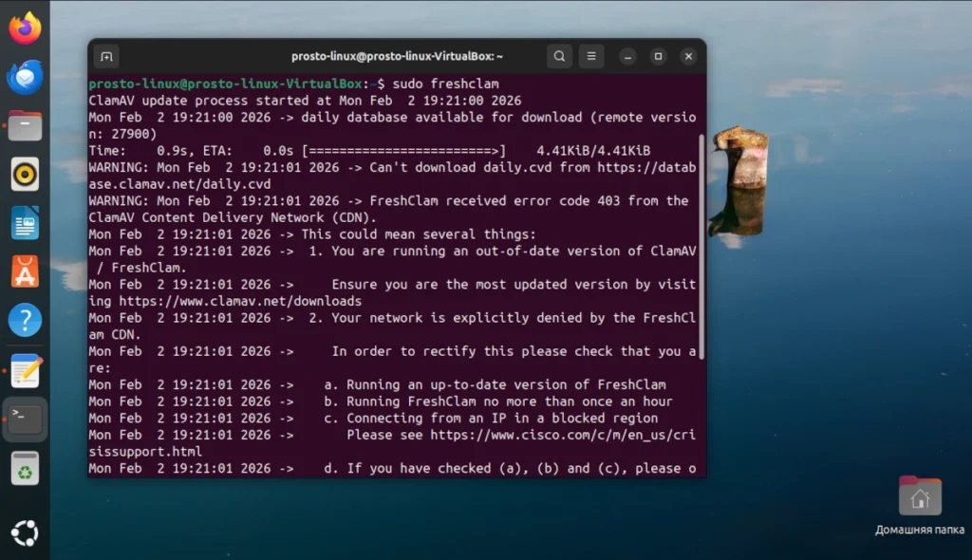Click the Terminal icon in the dock
The height and width of the screenshot is (560, 972).
[25, 420]
